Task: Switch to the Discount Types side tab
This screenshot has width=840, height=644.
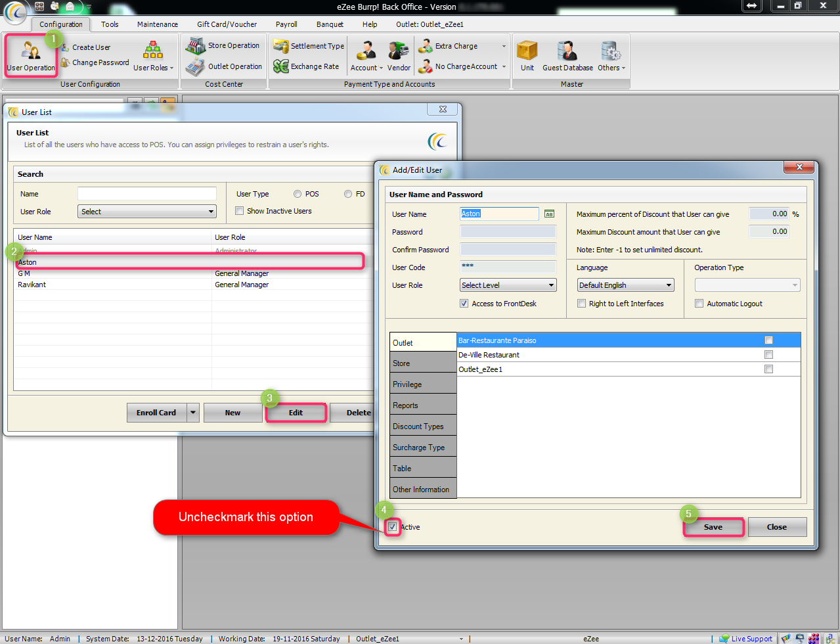Action: point(423,426)
